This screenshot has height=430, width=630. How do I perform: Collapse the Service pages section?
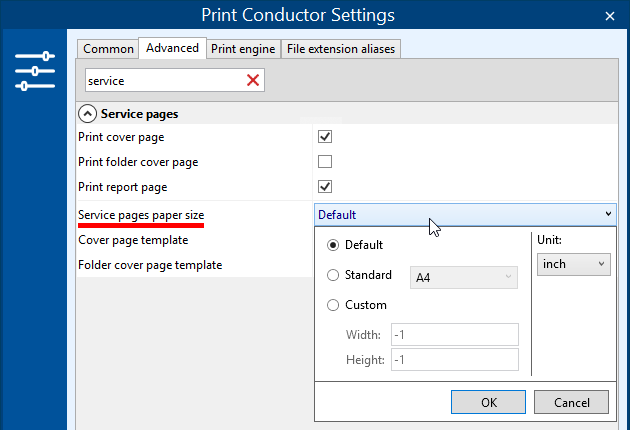(x=87, y=114)
